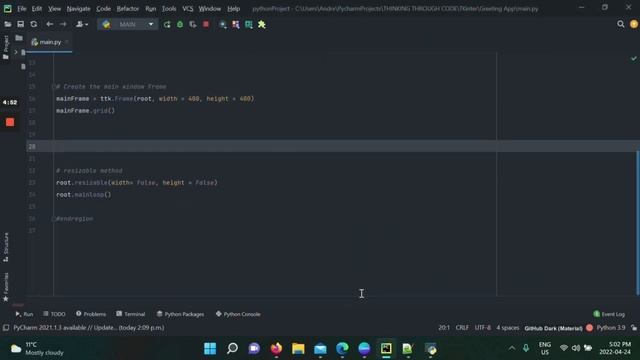Open the Python Console tool window
640x360 pixels.
[238, 314]
